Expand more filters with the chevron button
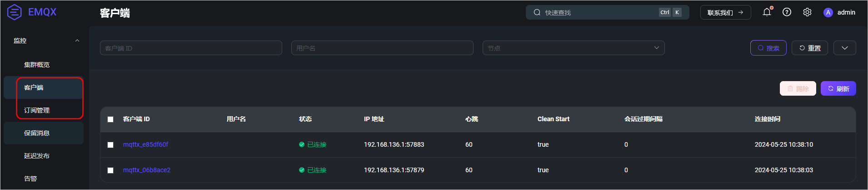This screenshot has width=868, height=190. point(845,48)
